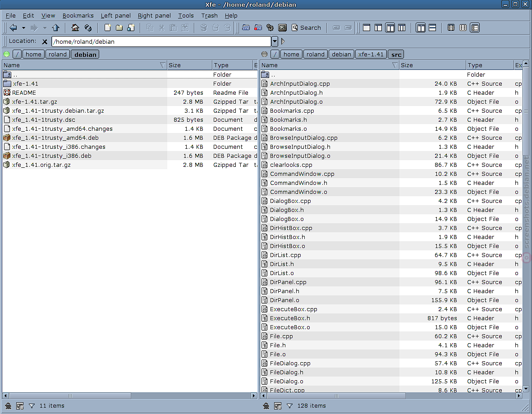Open the Right panel menu

point(154,16)
